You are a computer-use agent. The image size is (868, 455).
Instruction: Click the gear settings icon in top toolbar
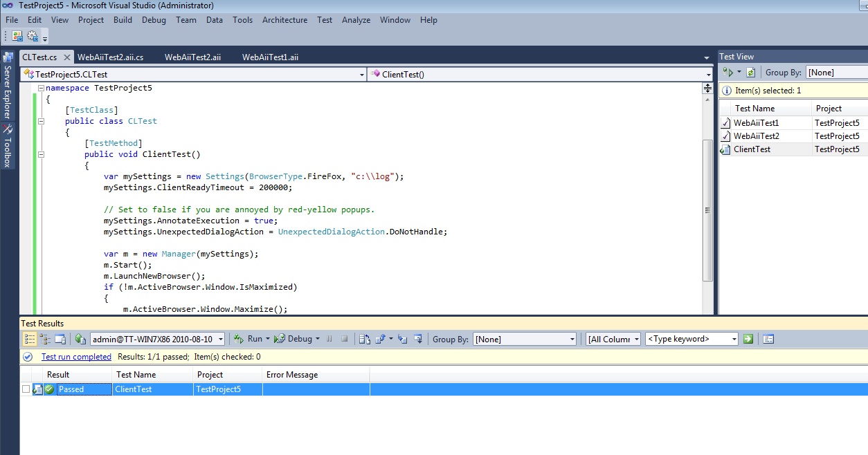point(33,36)
